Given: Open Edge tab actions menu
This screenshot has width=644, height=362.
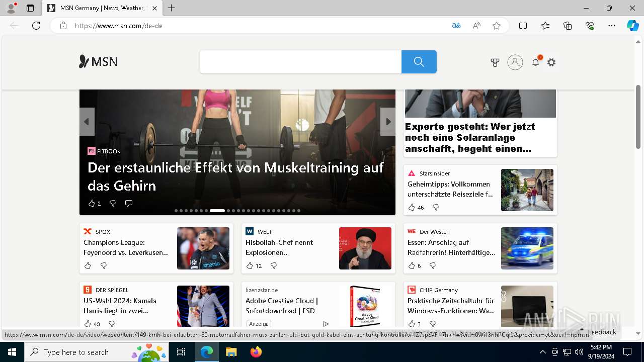Looking at the screenshot, I should pyautogui.click(x=30, y=8).
